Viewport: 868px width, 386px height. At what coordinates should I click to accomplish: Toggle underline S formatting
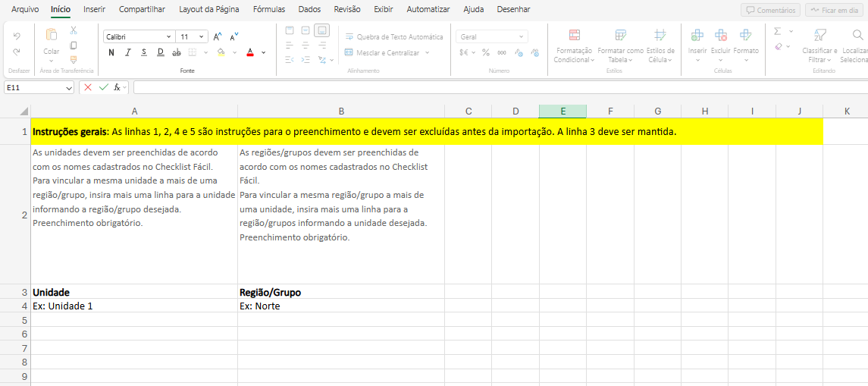144,52
